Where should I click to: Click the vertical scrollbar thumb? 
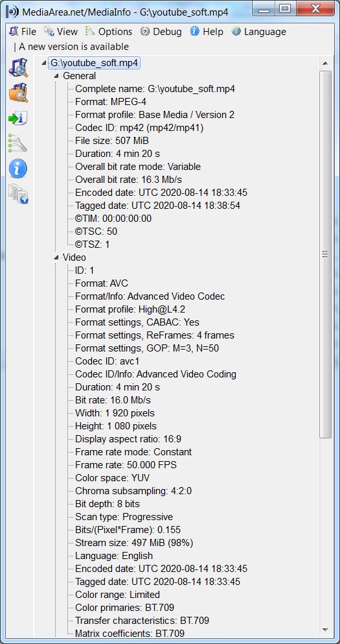tap(325, 254)
